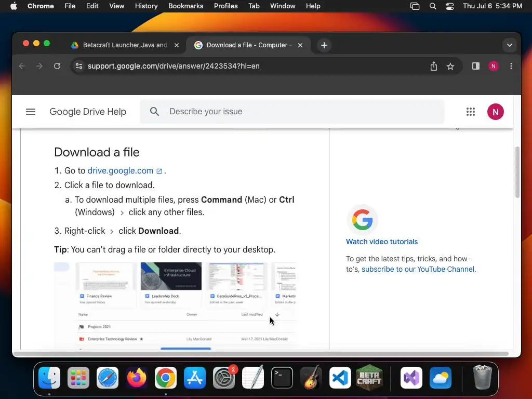The width and height of the screenshot is (532, 399).
Task: Open the cloud app in the Dock
Action: tap(441, 378)
